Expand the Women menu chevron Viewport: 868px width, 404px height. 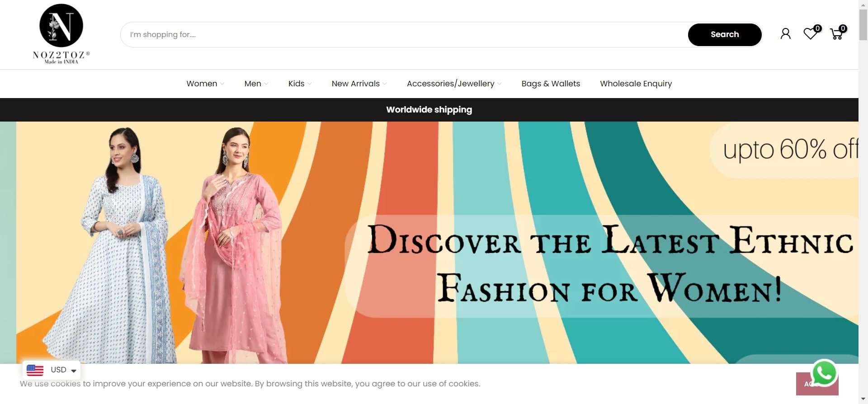pos(222,84)
